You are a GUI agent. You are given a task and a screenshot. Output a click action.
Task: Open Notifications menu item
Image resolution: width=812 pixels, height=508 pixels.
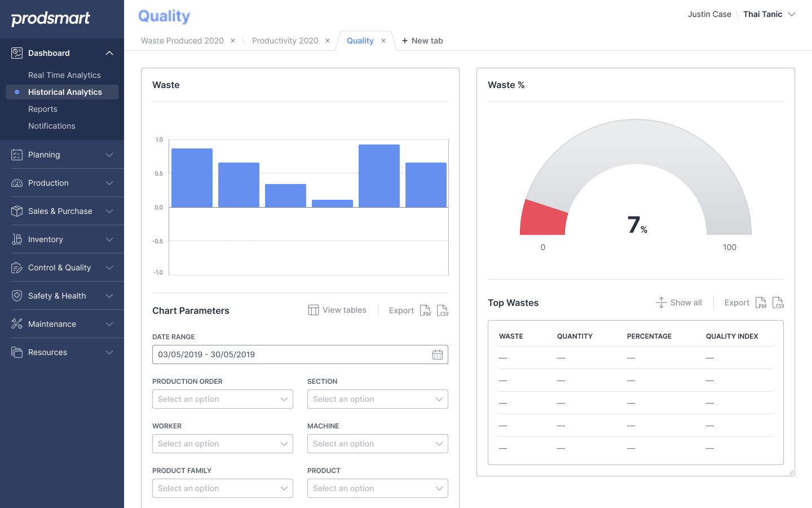coord(51,126)
